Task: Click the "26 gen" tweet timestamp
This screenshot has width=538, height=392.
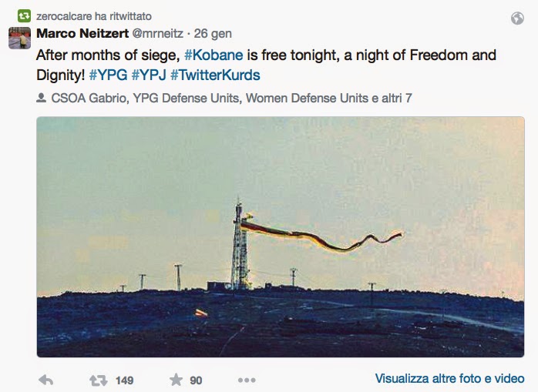Action: tap(214, 35)
